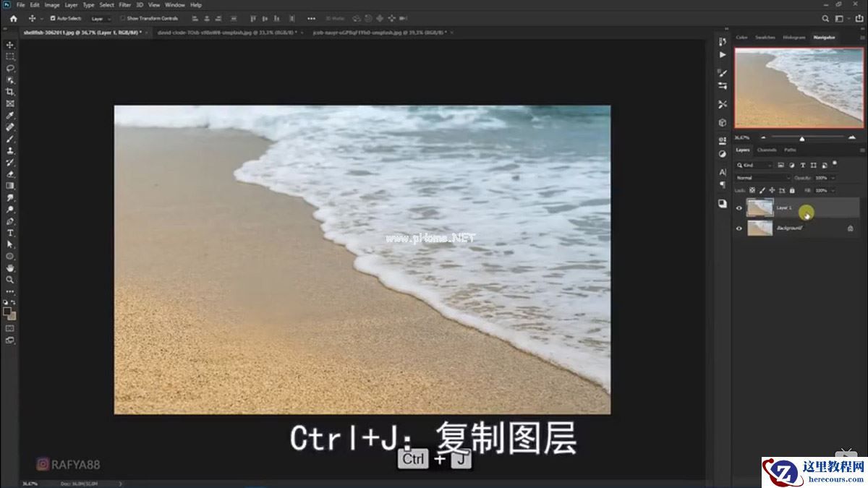868x488 pixels.
Task: Hide the Background layer visibility
Action: click(739, 228)
